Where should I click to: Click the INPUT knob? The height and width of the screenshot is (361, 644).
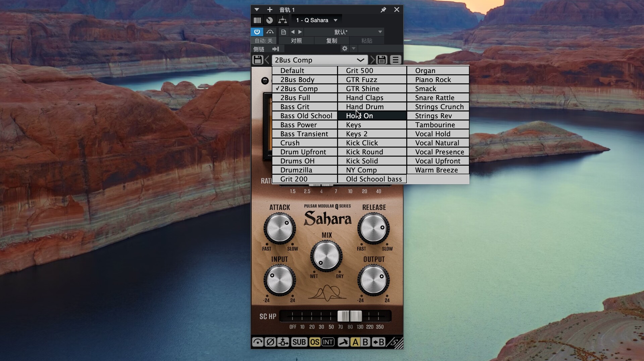click(279, 280)
